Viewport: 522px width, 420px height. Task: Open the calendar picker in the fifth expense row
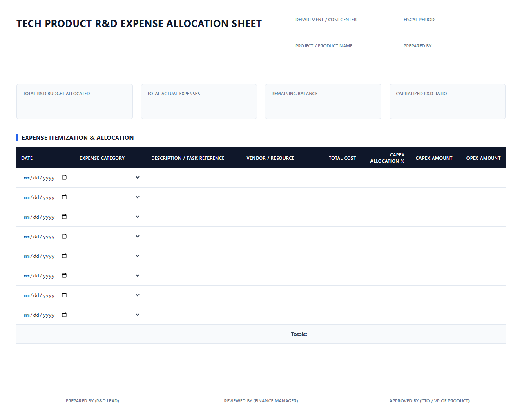coord(64,256)
